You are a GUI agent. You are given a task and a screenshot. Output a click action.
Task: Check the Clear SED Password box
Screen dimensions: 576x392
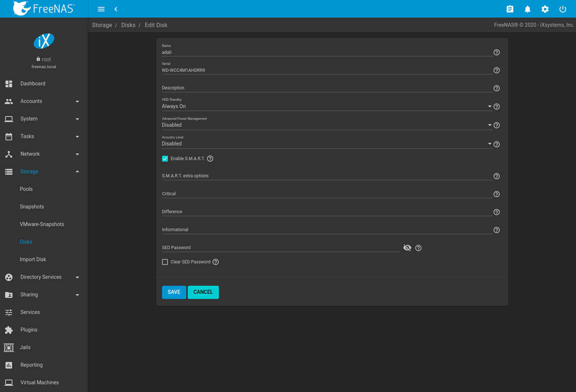point(165,262)
